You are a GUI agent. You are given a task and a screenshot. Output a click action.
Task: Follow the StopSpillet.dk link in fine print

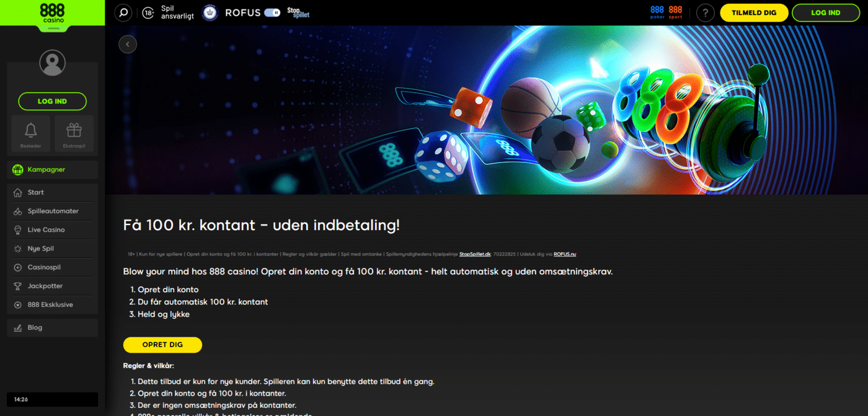(475, 254)
